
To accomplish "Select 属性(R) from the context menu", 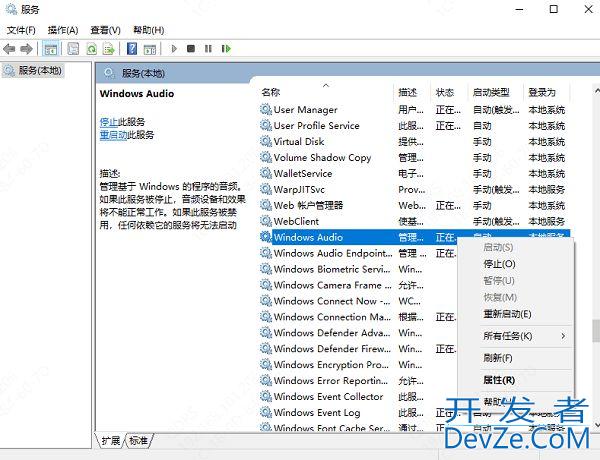I will 498,380.
